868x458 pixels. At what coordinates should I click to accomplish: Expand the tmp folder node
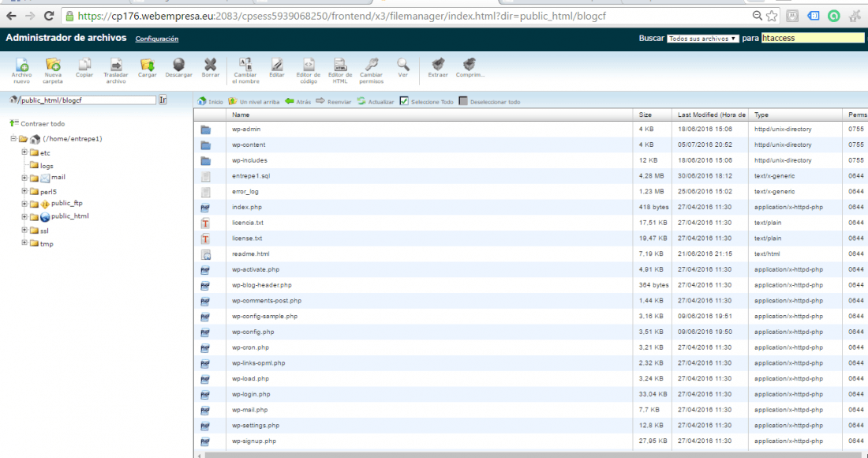tap(24, 242)
